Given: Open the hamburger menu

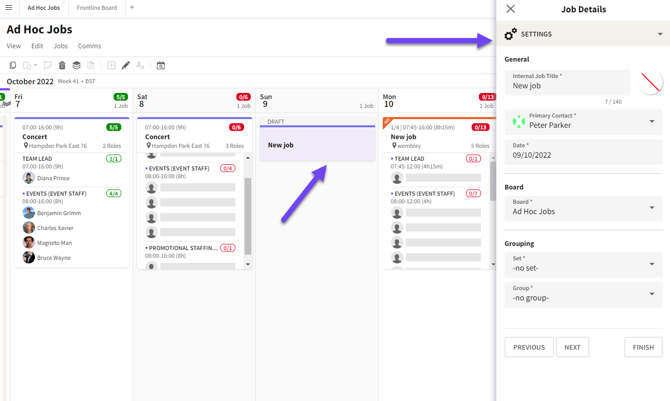Looking at the screenshot, I should pyautogui.click(x=9, y=8).
